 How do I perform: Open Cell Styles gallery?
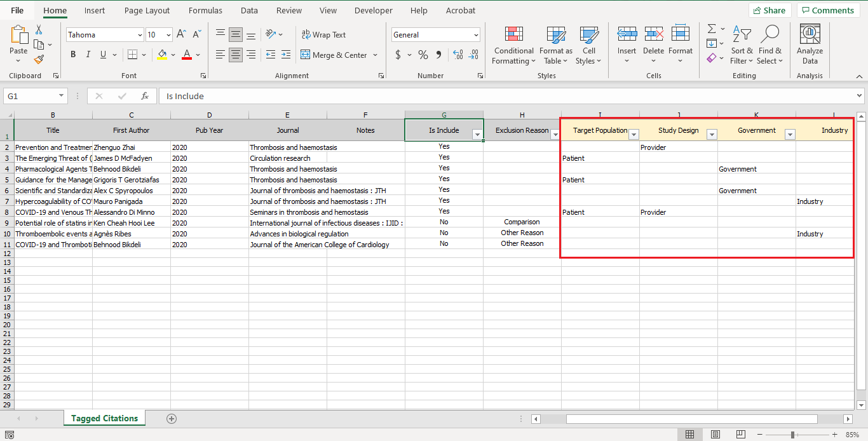[589, 45]
